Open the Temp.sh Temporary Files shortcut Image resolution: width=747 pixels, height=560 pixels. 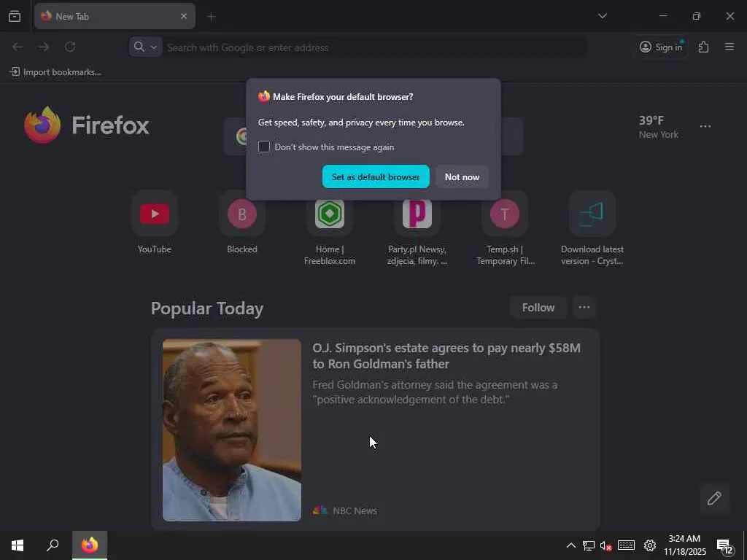click(505, 228)
